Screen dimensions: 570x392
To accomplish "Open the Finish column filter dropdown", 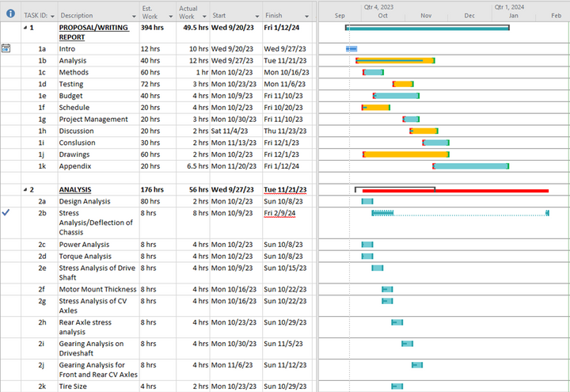I will click(306, 17).
